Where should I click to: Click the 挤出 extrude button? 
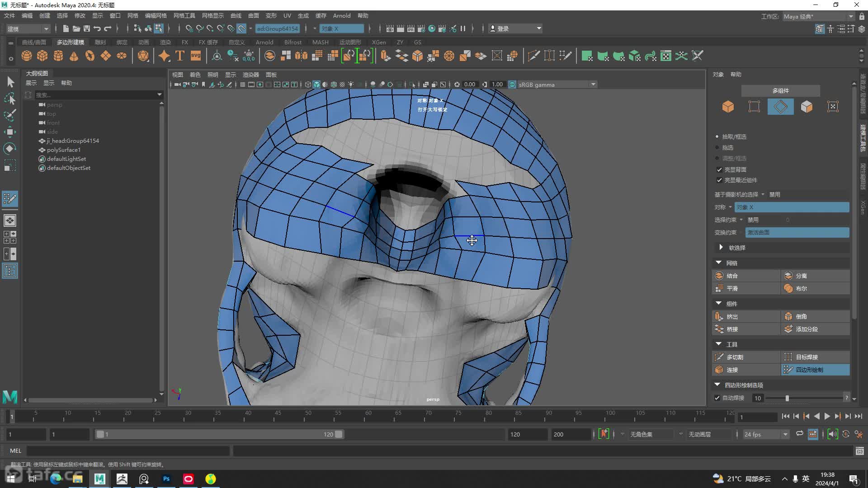point(746,316)
